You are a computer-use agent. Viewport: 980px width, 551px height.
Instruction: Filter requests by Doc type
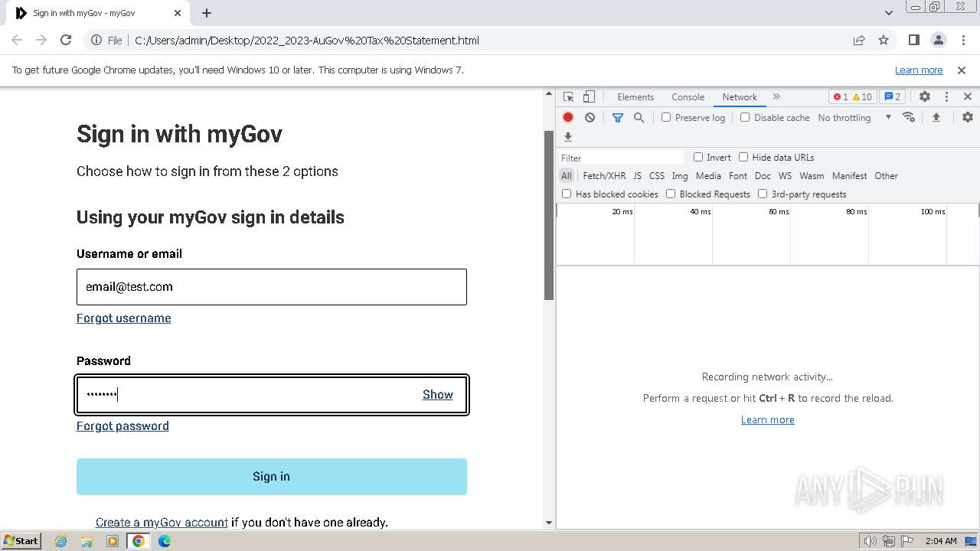(763, 176)
